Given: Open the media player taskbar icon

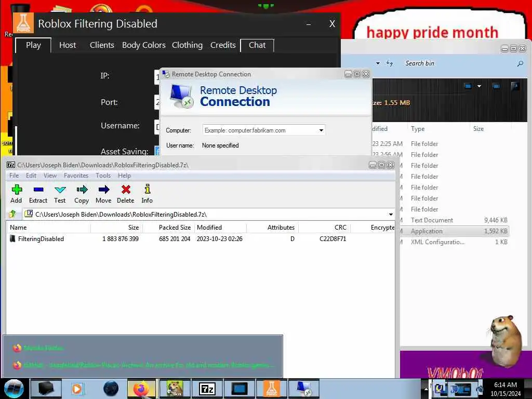Looking at the screenshot, I should [x=77, y=389].
